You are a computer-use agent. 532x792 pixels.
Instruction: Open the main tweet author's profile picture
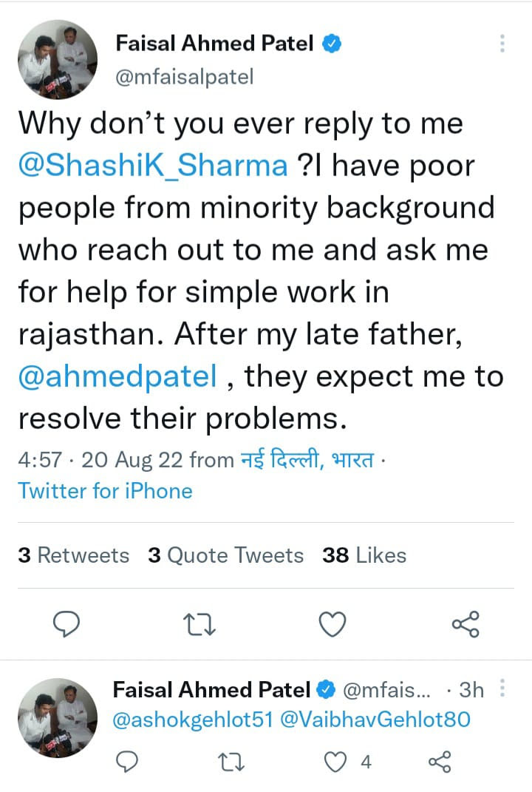point(56,61)
